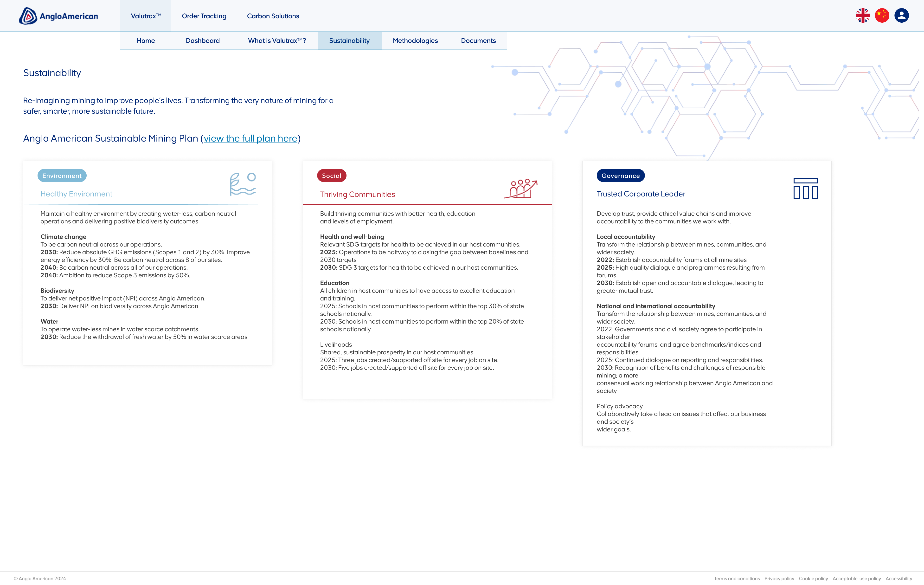924x585 pixels.
Task: Follow the 'view the full plan here' link
Action: [x=250, y=138]
